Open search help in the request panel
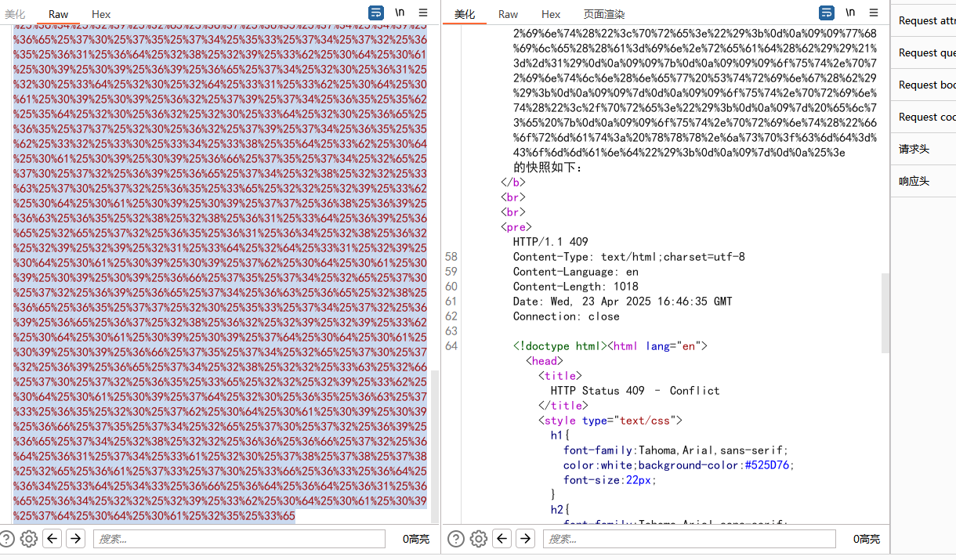The width and height of the screenshot is (956, 560). (7, 539)
